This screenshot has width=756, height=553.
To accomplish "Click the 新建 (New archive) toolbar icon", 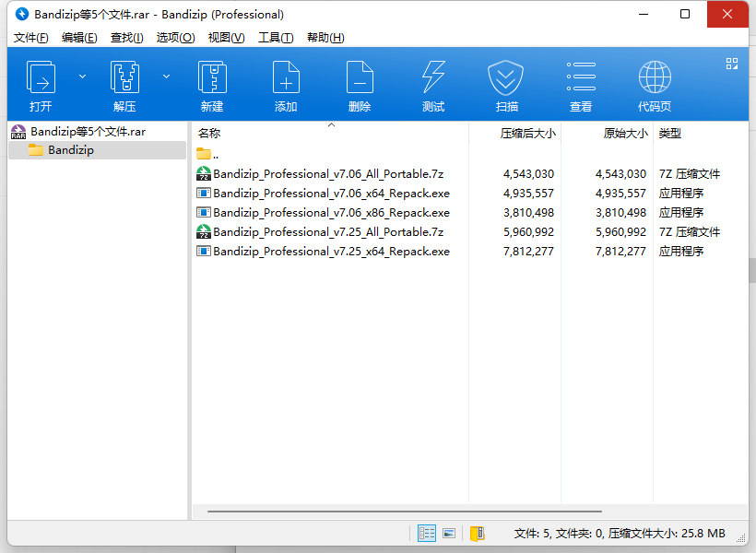I will click(x=212, y=76).
